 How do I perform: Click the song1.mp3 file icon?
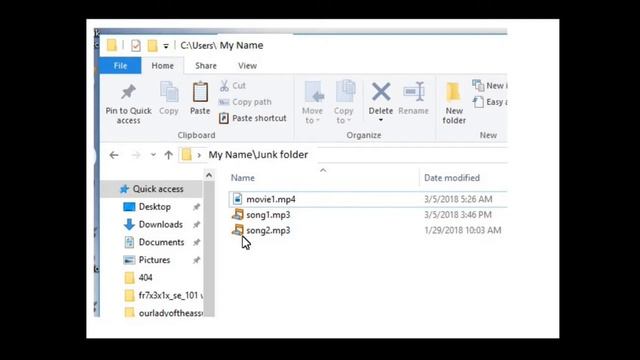[x=238, y=214]
